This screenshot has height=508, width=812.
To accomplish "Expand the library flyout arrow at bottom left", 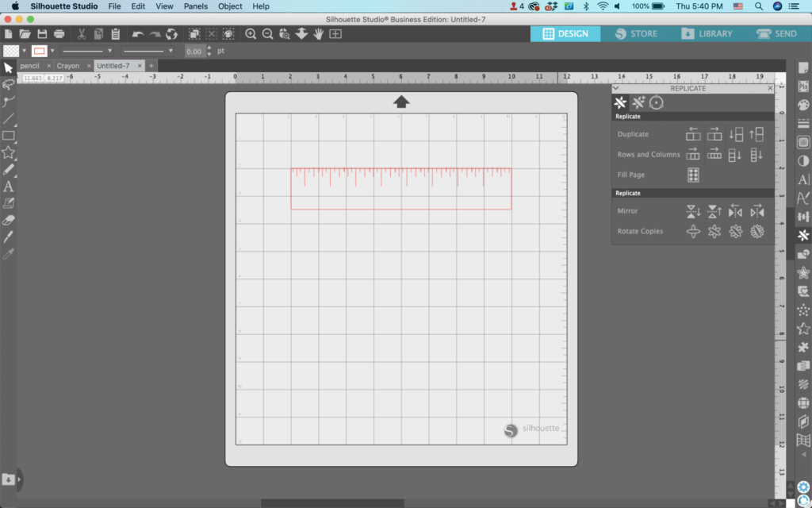I will tap(19, 479).
